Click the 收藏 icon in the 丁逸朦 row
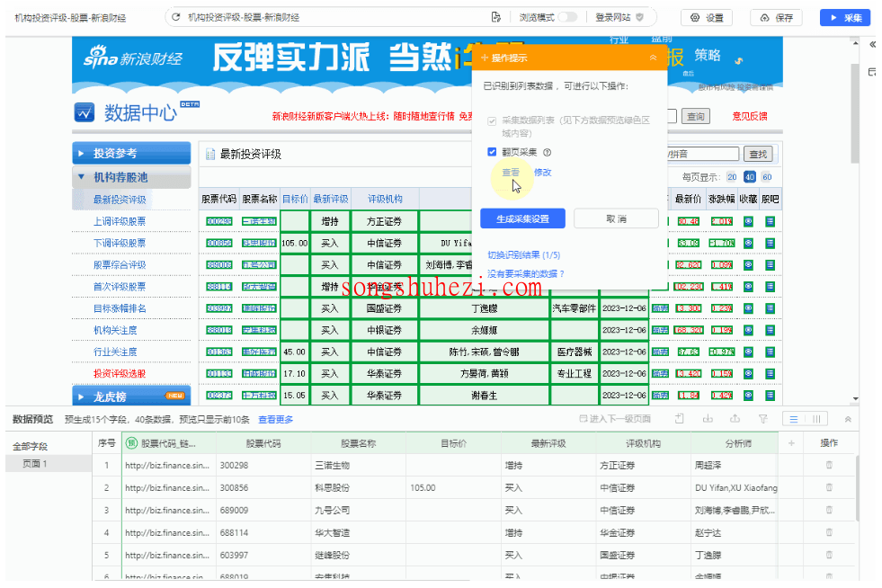The image size is (882, 588). 748,308
